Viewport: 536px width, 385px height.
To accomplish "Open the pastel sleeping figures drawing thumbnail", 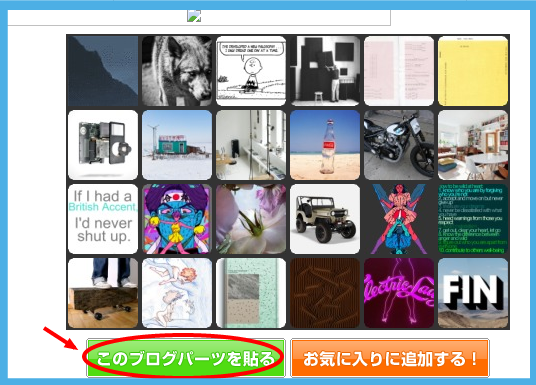I will click(x=177, y=293).
